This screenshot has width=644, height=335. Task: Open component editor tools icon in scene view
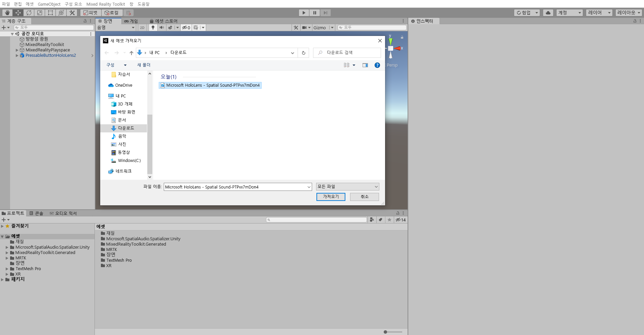pyautogui.click(x=296, y=28)
